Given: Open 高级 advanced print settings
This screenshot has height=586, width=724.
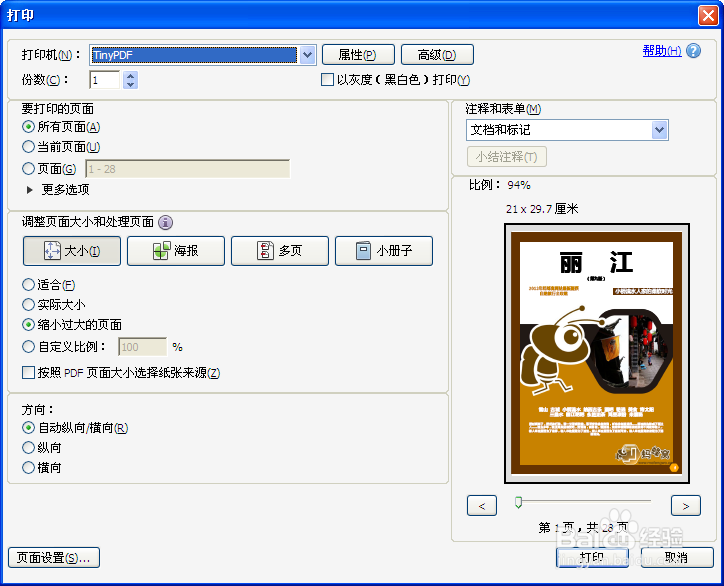Looking at the screenshot, I should pyautogui.click(x=437, y=55).
